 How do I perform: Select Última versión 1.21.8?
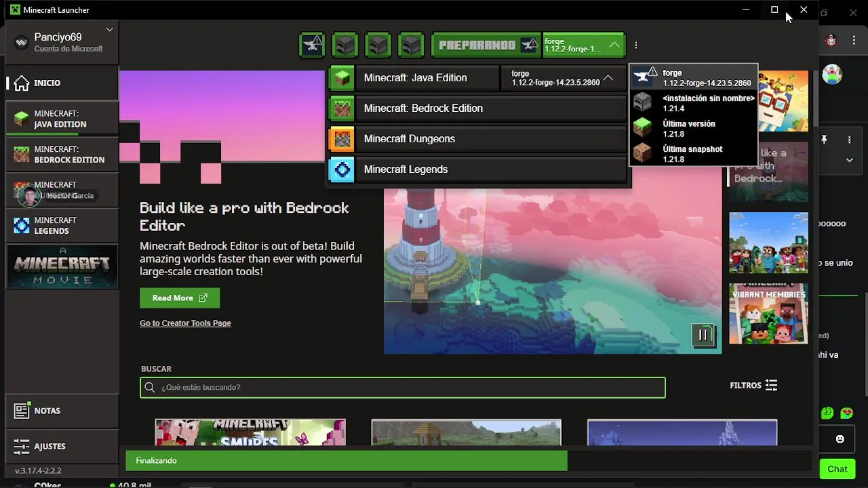point(693,128)
